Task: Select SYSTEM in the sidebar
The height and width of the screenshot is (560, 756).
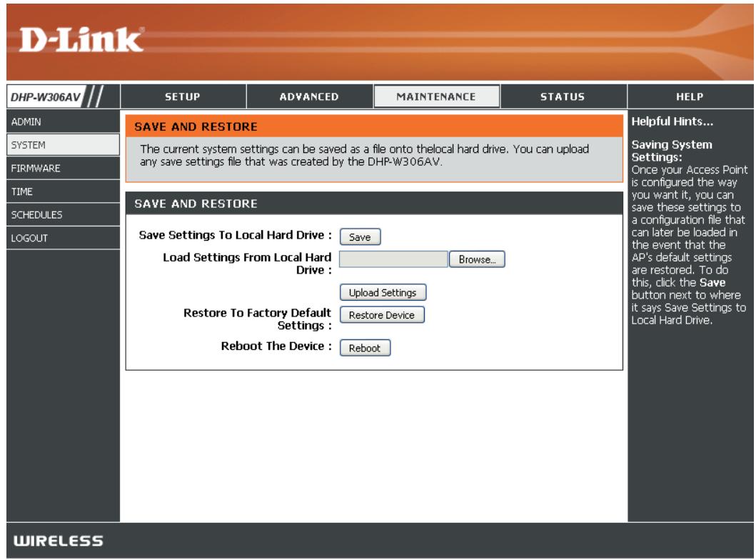Action: point(63,145)
